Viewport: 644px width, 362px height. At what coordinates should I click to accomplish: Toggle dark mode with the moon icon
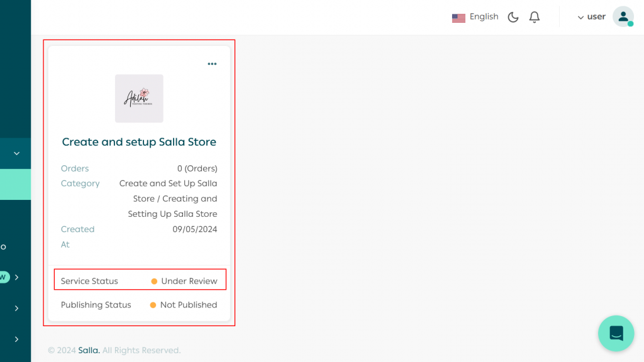(513, 17)
